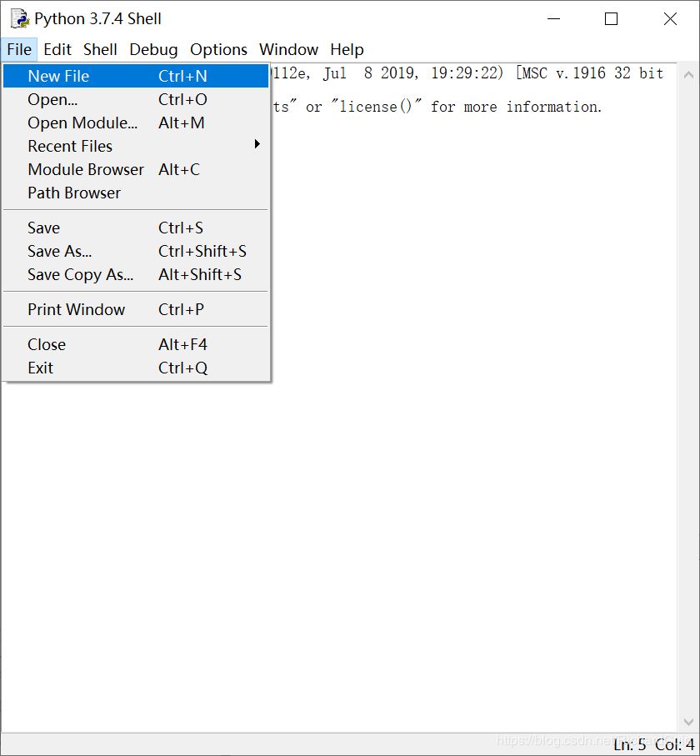Click the scrollbar up arrow
This screenshot has width=700, height=756.
click(688, 75)
